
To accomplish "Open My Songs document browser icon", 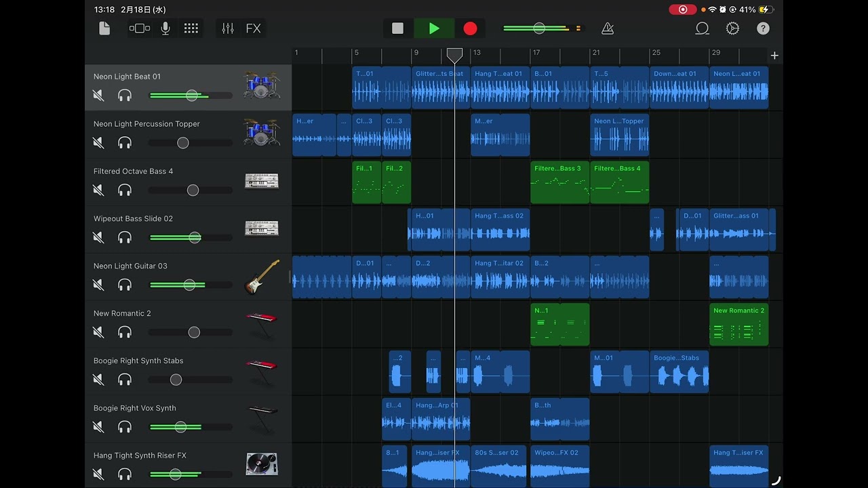I will tap(104, 28).
